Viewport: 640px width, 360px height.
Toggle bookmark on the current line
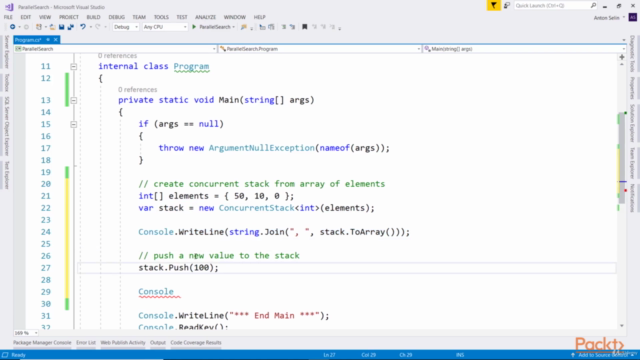coord(304,27)
